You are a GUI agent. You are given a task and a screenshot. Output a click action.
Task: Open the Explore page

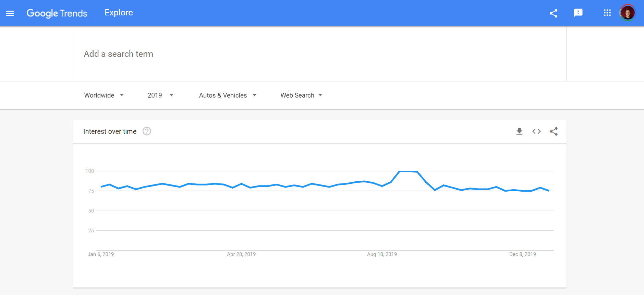tap(119, 12)
